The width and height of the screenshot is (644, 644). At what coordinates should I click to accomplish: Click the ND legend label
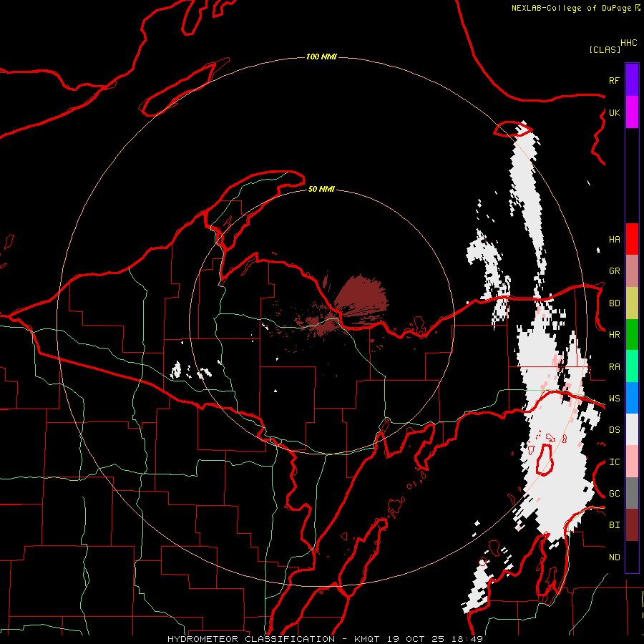tap(614, 557)
